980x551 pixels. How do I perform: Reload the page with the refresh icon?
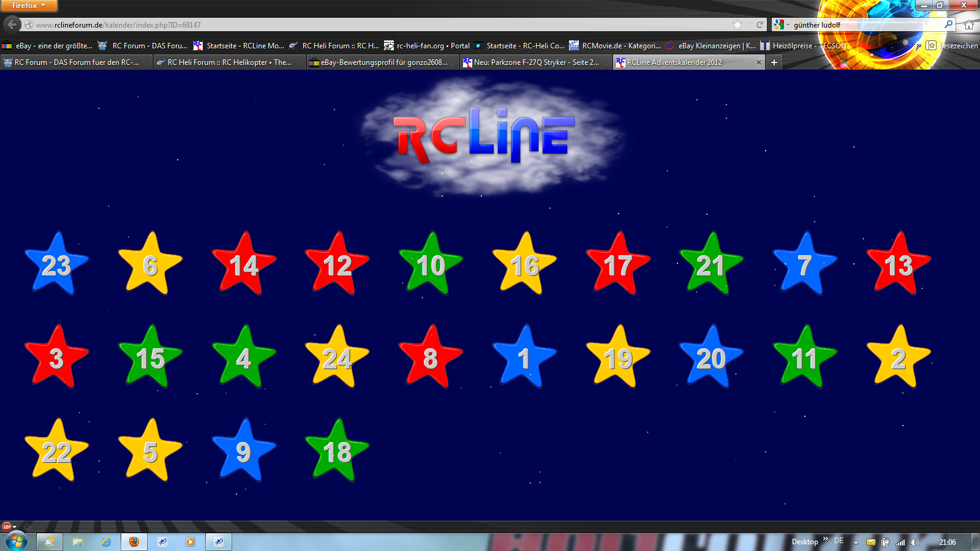(x=759, y=25)
